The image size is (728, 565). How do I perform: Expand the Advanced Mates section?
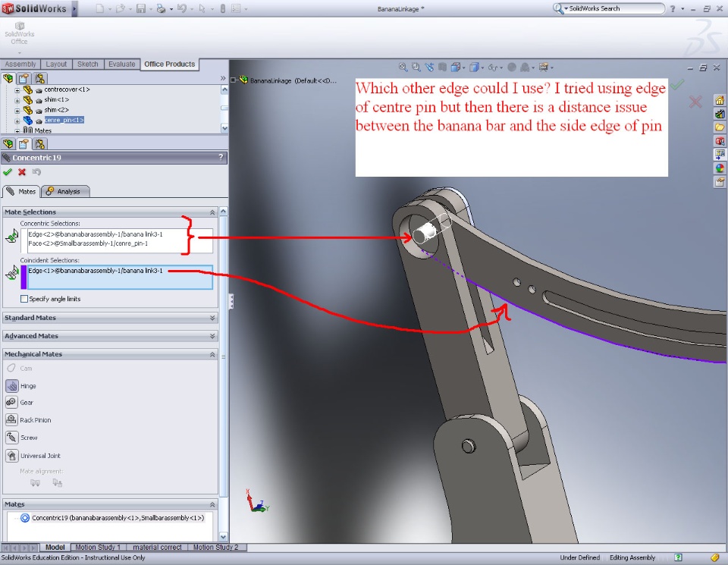pos(212,336)
